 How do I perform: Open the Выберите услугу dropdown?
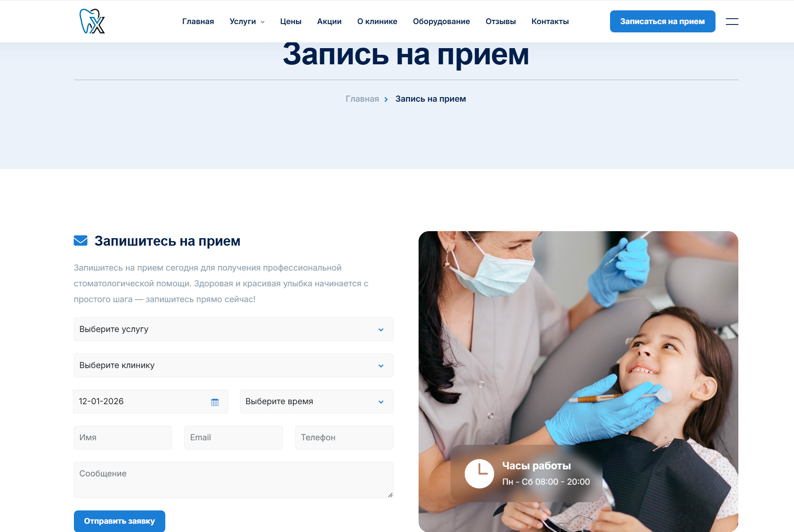(x=233, y=329)
